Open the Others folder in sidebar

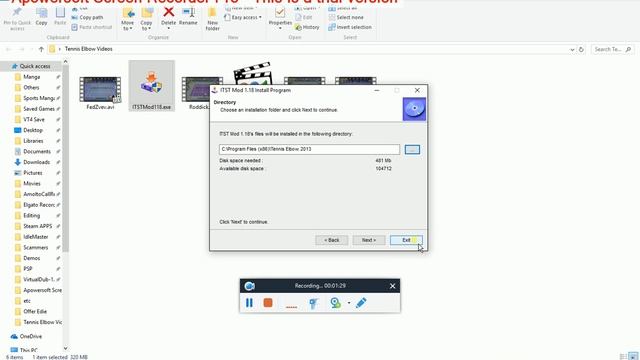pyautogui.click(x=31, y=88)
